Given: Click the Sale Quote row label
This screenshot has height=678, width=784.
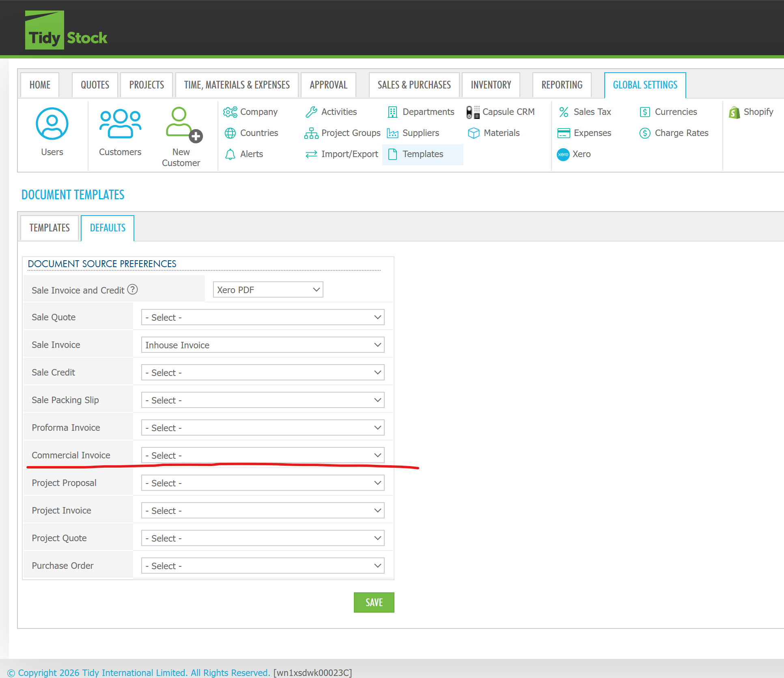Looking at the screenshot, I should (x=54, y=317).
